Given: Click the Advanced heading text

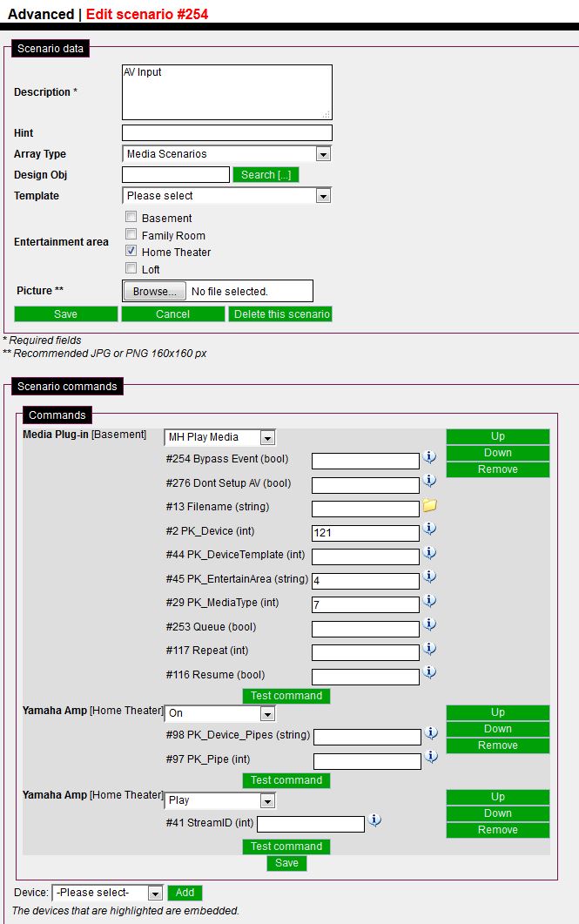Looking at the screenshot, I should [x=41, y=14].
